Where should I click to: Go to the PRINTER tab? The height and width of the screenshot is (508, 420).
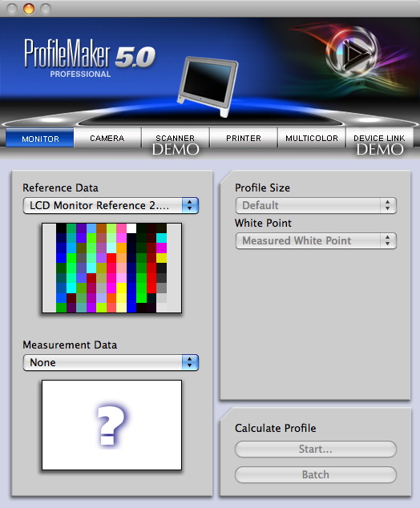tap(244, 139)
